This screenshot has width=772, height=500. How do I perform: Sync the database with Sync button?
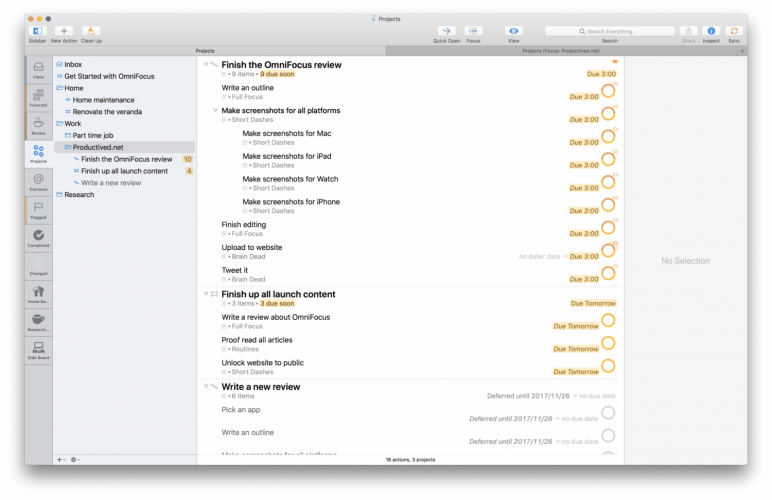[735, 32]
